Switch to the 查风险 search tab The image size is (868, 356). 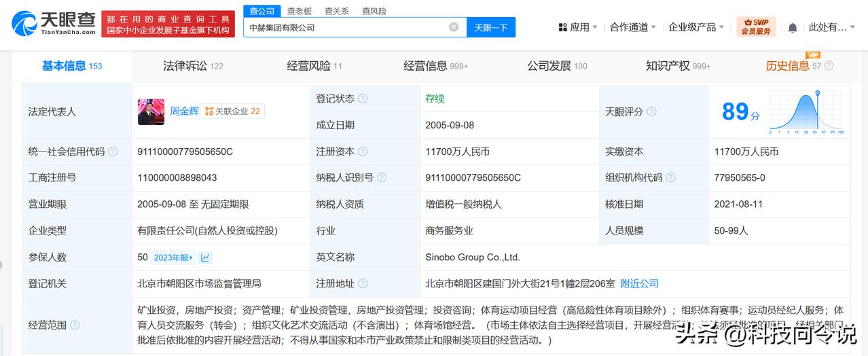[x=374, y=11]
